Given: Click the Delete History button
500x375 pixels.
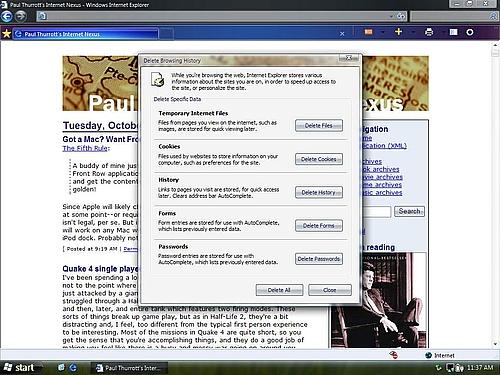Looking at the screenshot, I should 319,192.
